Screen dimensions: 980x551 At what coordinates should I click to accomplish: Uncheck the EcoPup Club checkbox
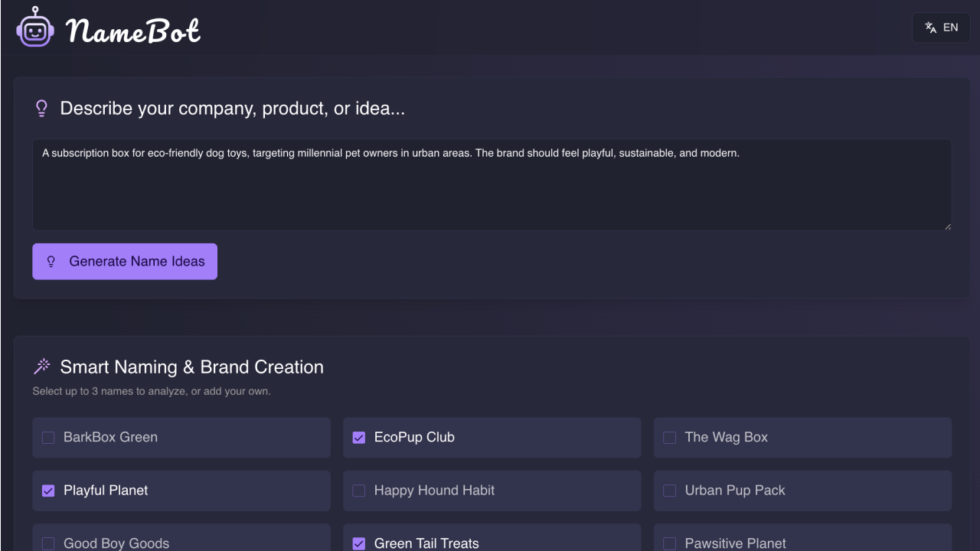pyautogui.click(x=359, y=438)
